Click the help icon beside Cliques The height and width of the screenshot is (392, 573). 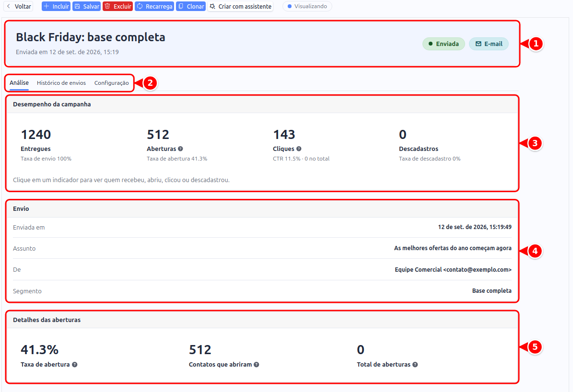pyautogui.click(x=299, y=149)
